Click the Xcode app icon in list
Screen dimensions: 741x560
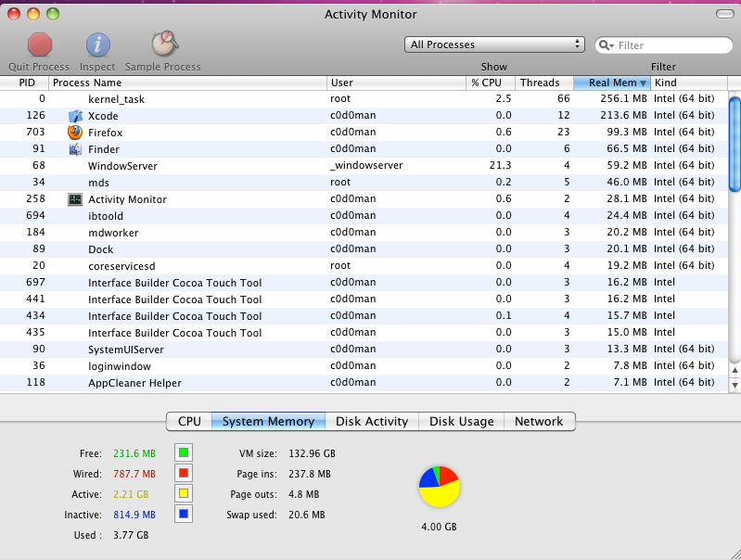(x=75, y=116)
